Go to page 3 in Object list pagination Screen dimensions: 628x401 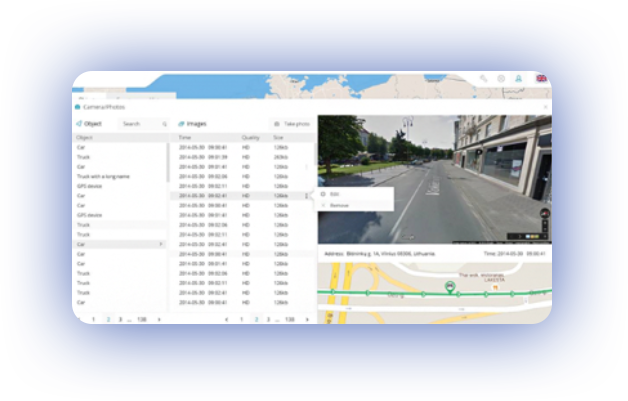coord(120,318)
